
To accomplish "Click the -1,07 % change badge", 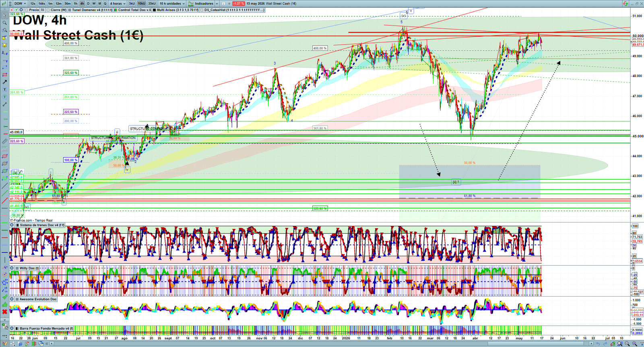I will [x=239, y=4].
